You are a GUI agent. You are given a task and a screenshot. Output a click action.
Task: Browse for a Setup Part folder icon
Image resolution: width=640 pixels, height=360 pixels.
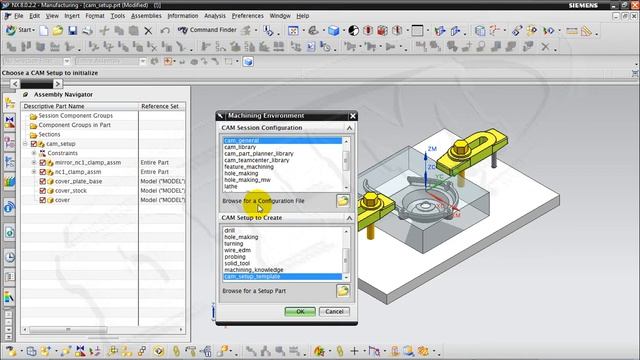343,291
